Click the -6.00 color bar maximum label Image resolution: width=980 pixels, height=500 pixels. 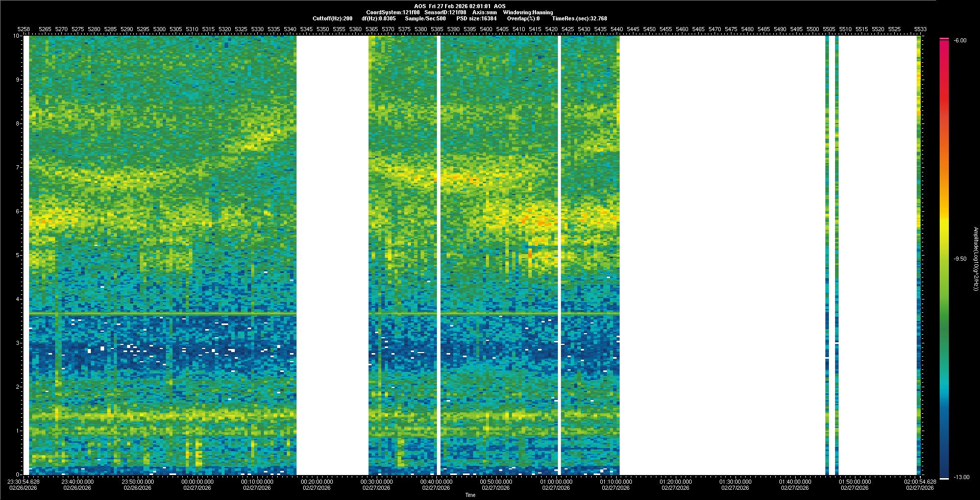pos(960,40)
